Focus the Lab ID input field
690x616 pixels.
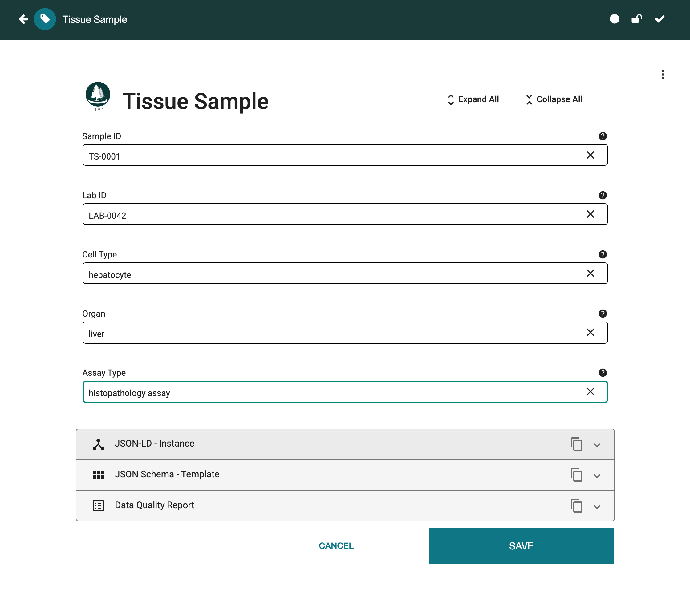(x=345, y=214)
